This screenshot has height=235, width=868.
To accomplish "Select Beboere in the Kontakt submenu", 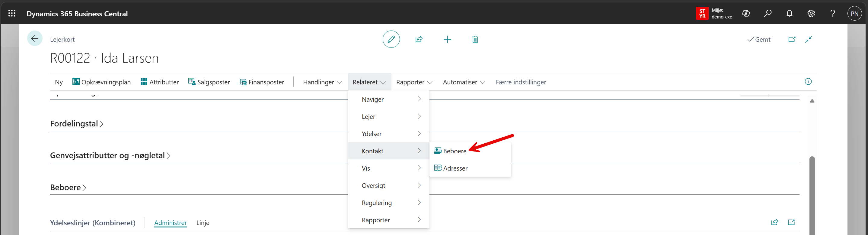I will (455, 151).
